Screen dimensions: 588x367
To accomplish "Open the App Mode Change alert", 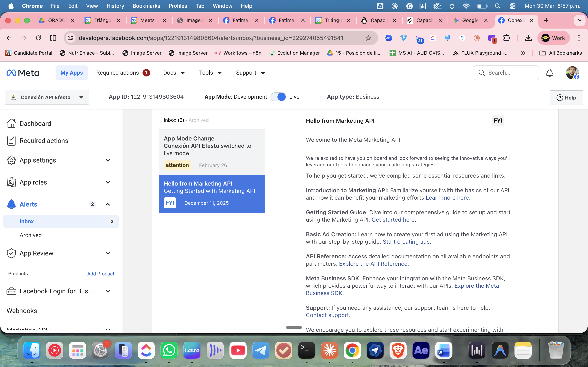I will tap(211, 152).
